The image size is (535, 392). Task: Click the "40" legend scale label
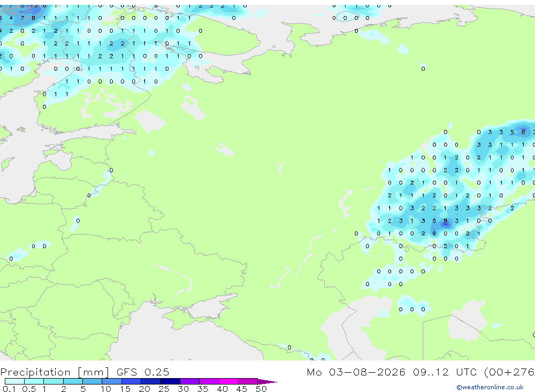click(x=222, y=389)
